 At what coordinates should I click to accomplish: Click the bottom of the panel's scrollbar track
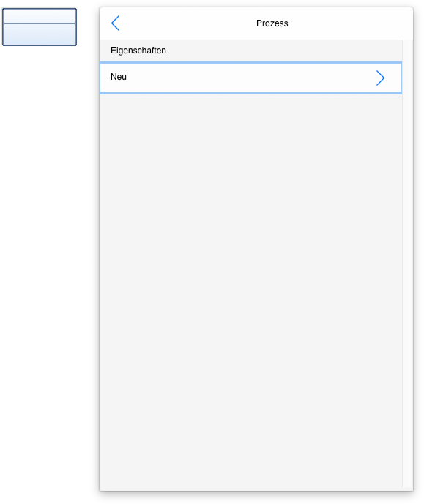(x=407, y=481)
